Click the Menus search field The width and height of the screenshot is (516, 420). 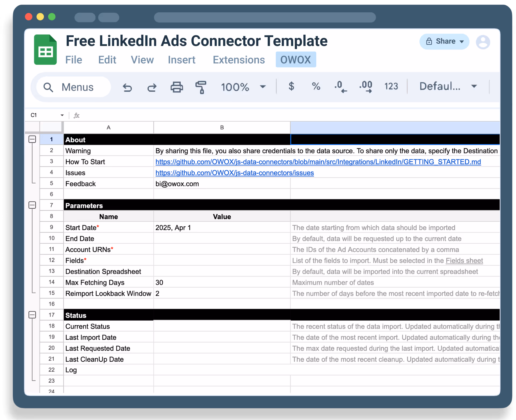(73, 87)
